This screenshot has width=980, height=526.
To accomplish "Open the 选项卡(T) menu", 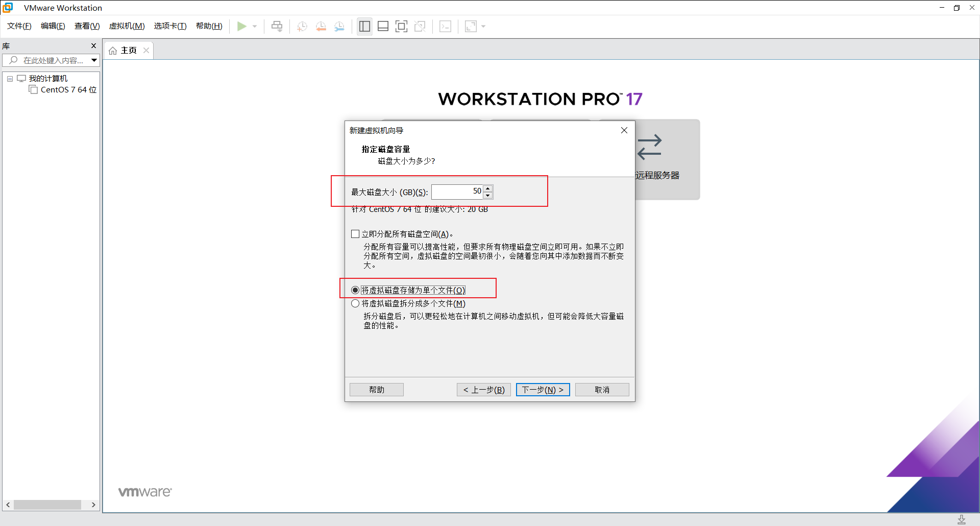I will coord(170,26).
